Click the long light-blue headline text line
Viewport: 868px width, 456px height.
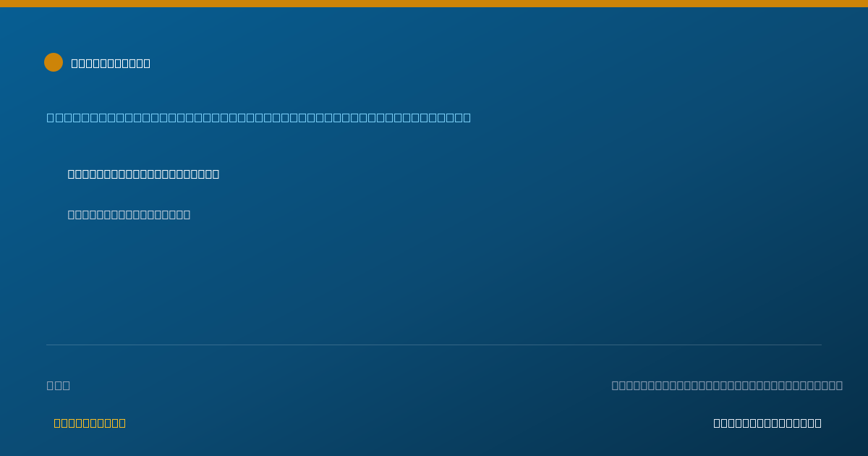pos(259,117)
